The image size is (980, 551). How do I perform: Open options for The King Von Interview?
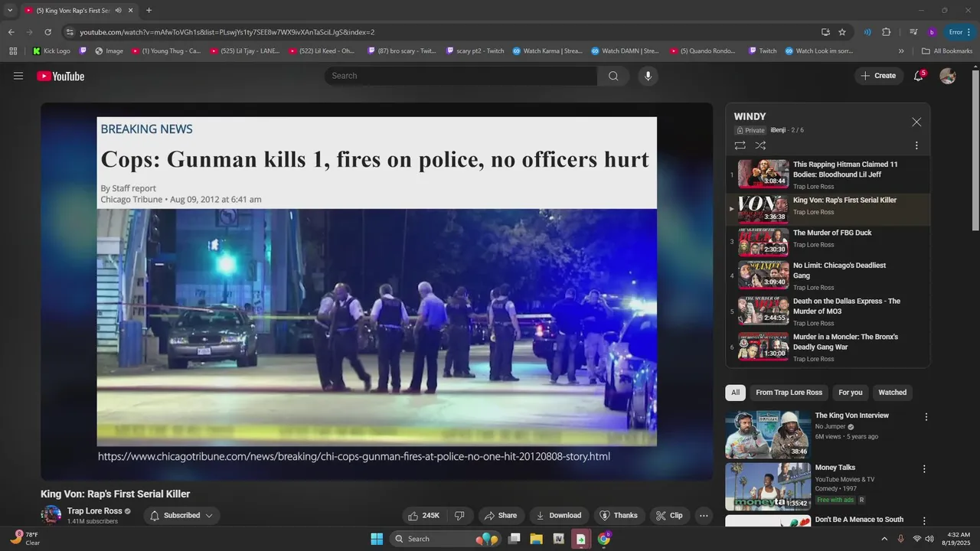(x=926, y=417)
